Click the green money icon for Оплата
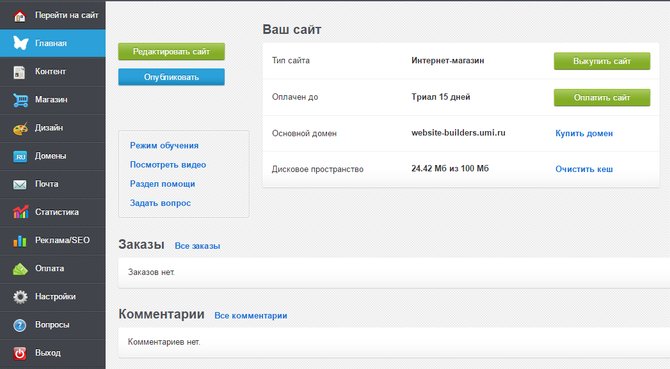The width and height of the screenshot is (670, 369). (x=20, y=269)
